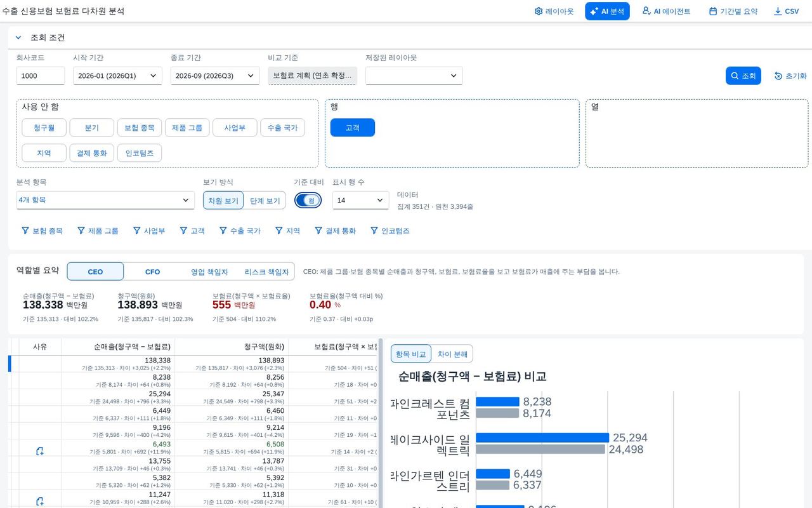Open the 레이아웃 settings gear button
The image size is (812, 508).
[x=554, y=11]
